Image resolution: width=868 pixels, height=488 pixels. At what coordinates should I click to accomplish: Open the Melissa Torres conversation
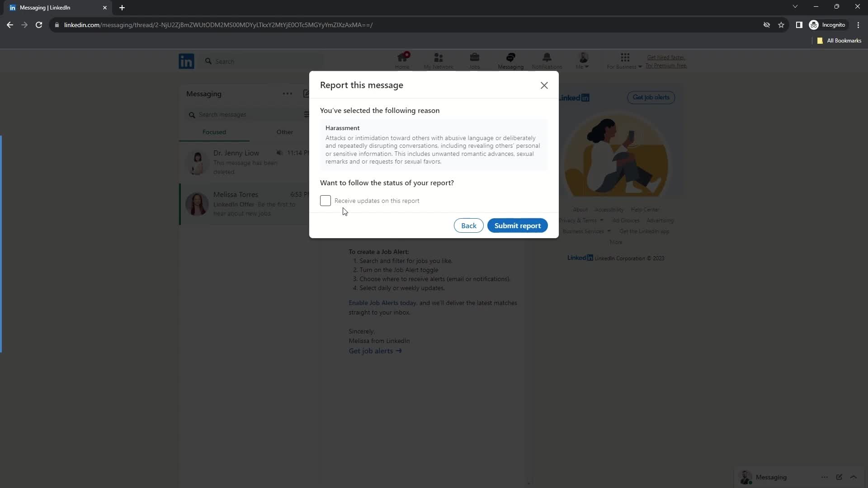(x=245, y=204)
